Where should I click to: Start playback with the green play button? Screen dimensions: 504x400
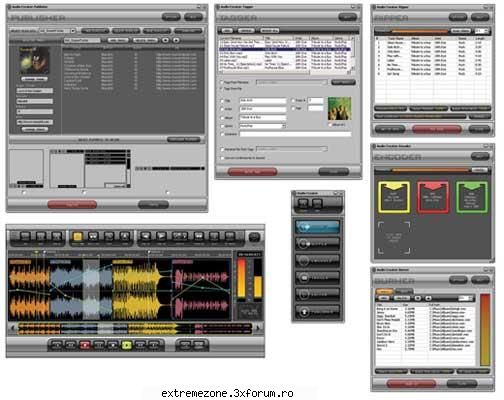tap(127, 345)
